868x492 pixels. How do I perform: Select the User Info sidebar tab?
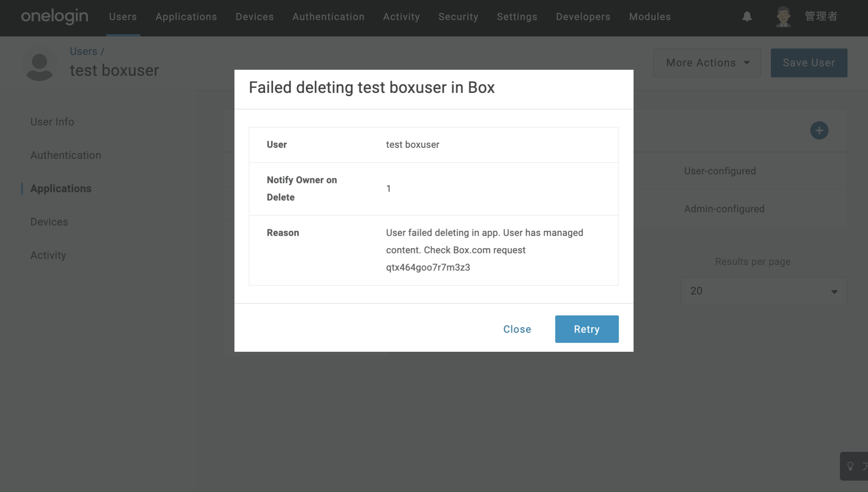[52, 122]
